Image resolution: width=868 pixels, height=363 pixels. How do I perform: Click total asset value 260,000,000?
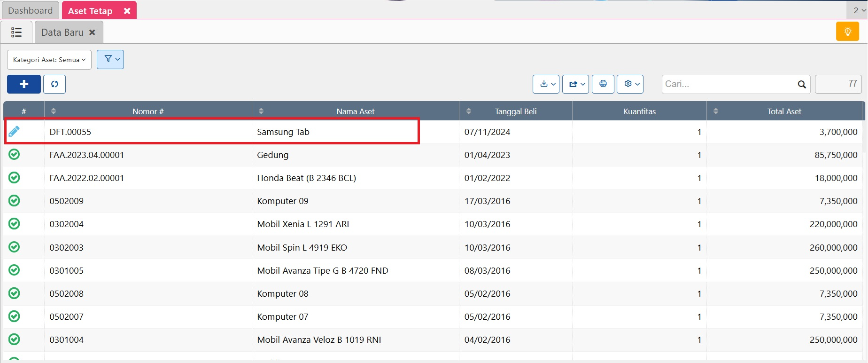pos(834,248)
